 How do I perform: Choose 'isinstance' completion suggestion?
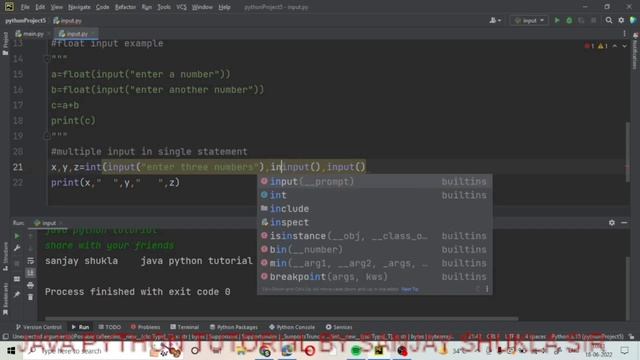click(x=374, y=236)
